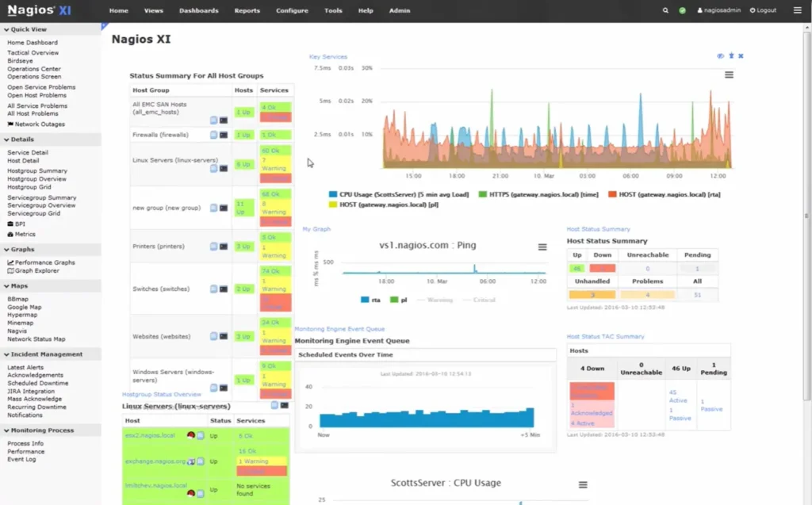Click the page vertical scrollbar
The image size is (812, 505).
[x=806, y=216]
